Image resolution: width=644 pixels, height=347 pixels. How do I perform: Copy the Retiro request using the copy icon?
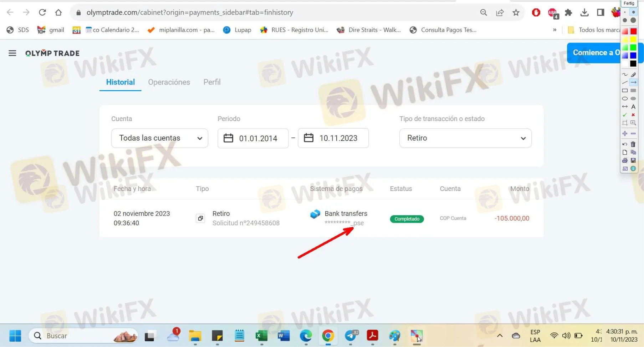click(x=200, y=218)
